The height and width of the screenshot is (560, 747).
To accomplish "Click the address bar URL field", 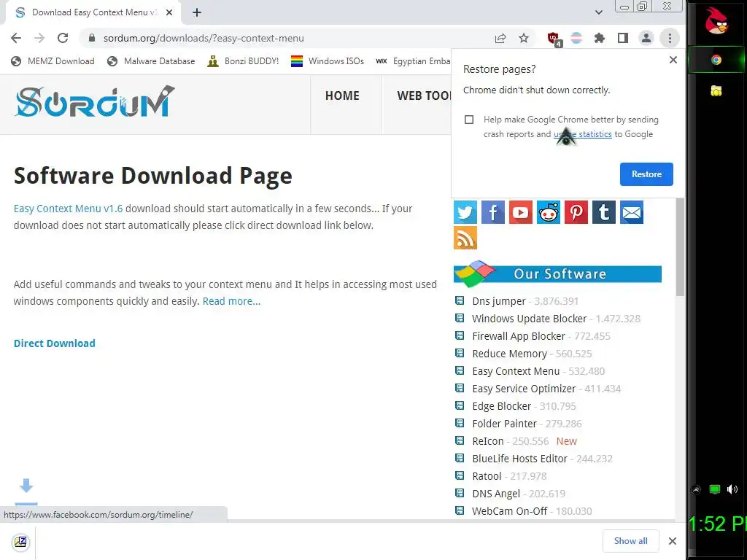I will 286,38.
